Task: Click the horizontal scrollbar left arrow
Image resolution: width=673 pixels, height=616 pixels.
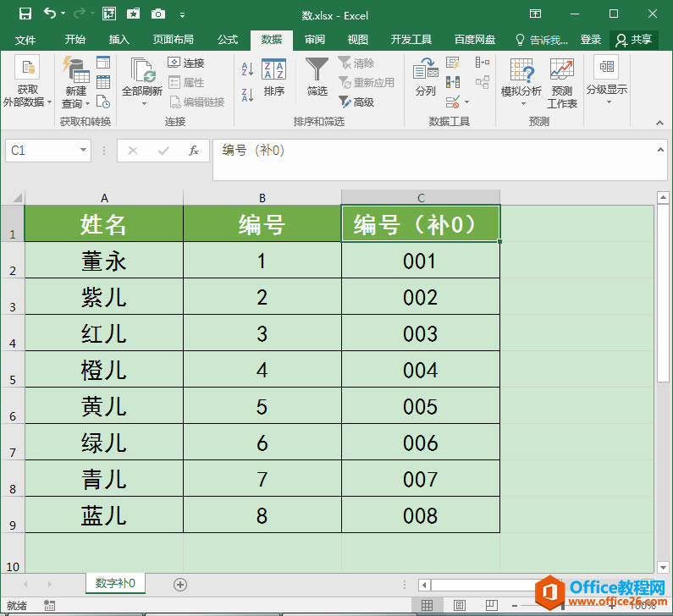Action: click(424, 585)
